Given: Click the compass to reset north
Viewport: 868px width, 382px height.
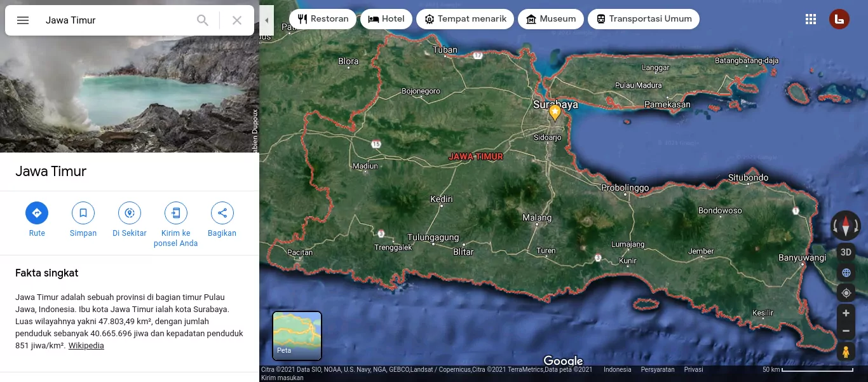Looking at the screenshot, I should click(x=846, y=226).
